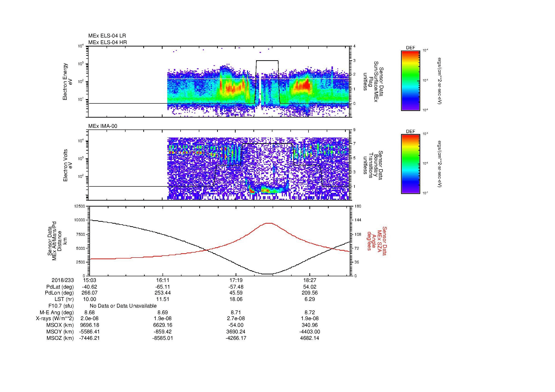
Task: Click the MSOY value '3690.24'
Action: tap(236, 332)
